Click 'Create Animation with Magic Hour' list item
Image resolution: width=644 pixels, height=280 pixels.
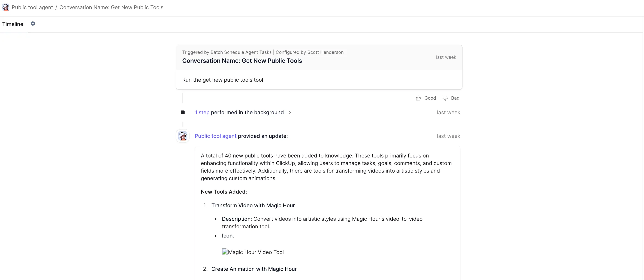coord(254,269)
